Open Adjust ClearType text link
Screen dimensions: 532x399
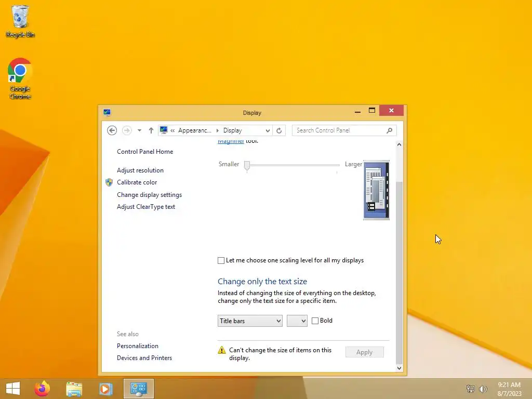click(146, 207)
